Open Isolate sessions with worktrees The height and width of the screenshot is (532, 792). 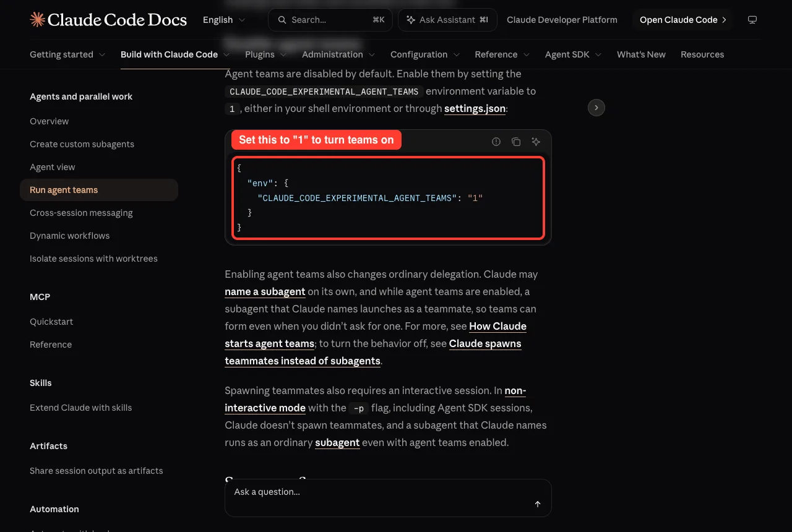(93, 259)
